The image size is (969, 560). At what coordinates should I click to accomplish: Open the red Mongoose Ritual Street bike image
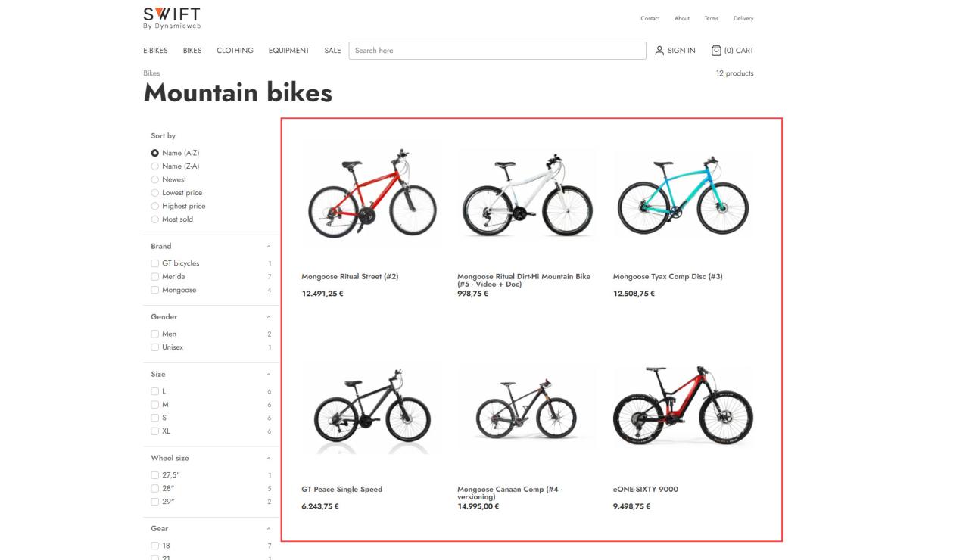tap(372, 194)
